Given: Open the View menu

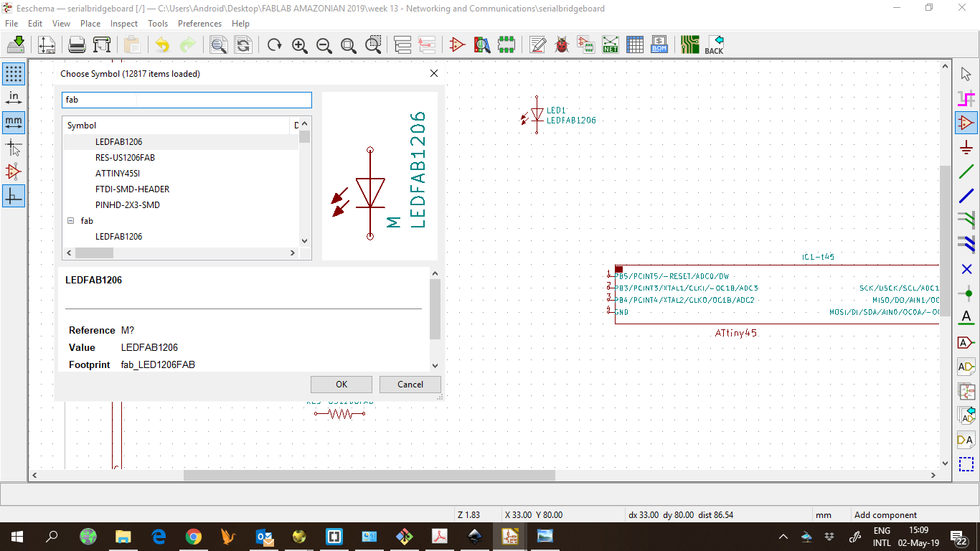Looking at the screenshot, I should 62,24.
